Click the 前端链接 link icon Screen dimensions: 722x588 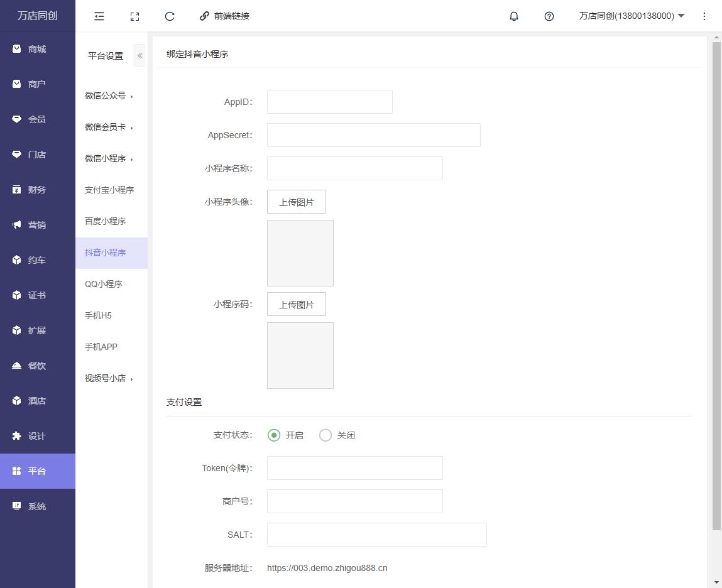[x=204, y=16]
